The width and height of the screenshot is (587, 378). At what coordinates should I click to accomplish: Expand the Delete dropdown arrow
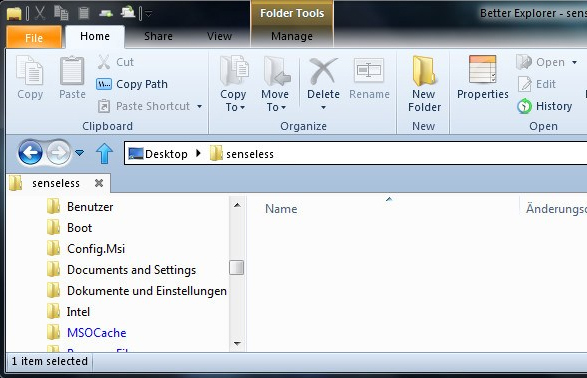click(323, 108)
